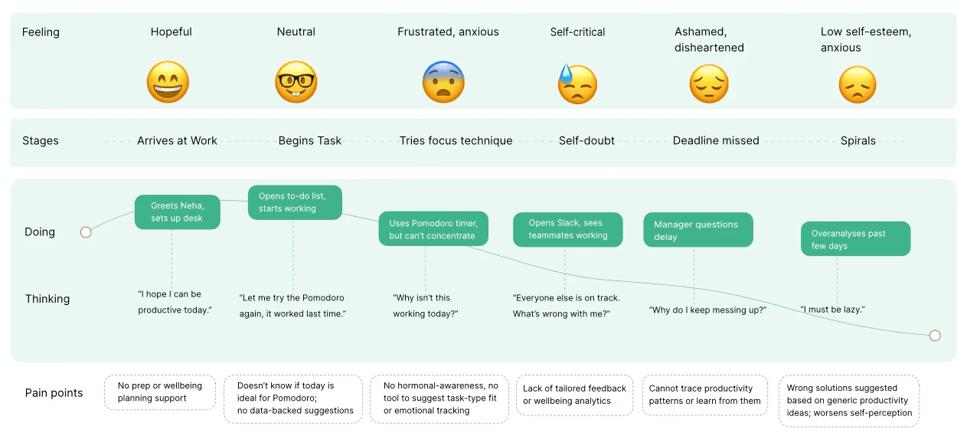The height and width of the screenshot is (436, 980).
Task: Select the 'Greets Neha, sets up desk' card
Action: point(178,211)
